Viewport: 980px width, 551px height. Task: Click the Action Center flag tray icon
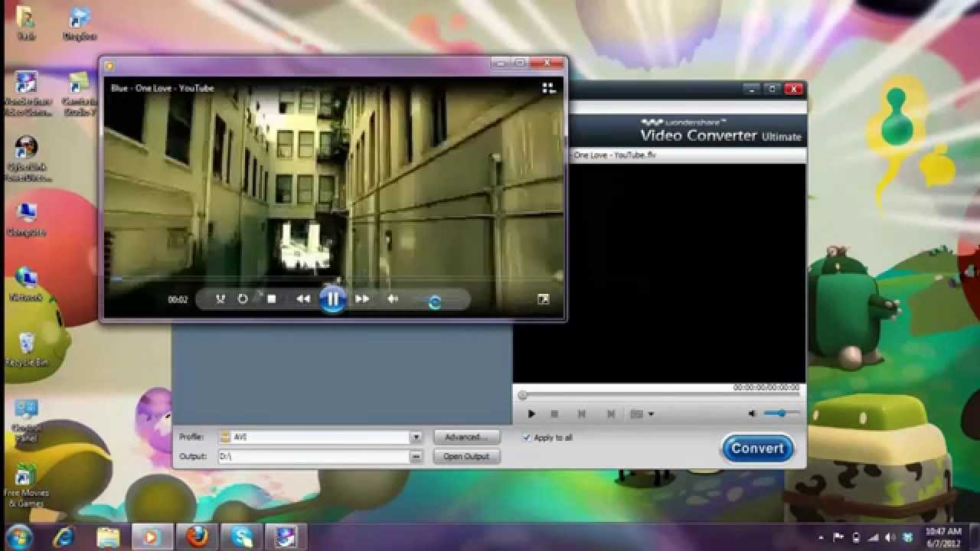[x=838, y=536]
